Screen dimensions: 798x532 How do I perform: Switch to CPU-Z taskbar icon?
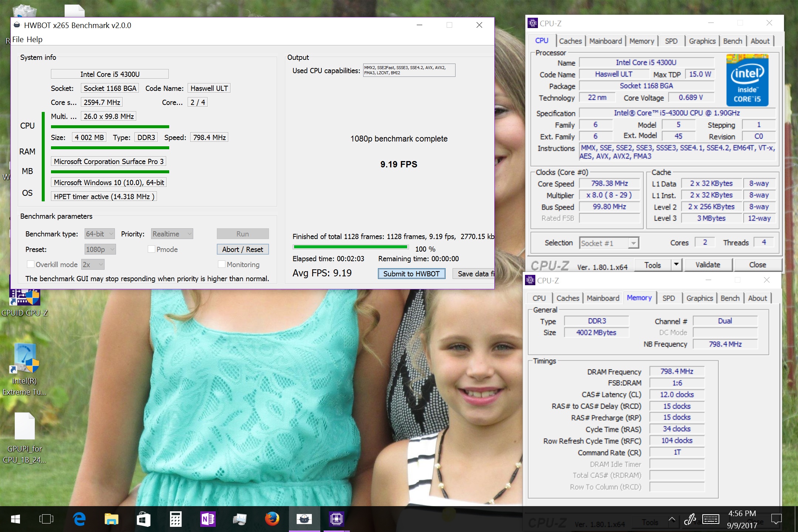[x=336, y=519]
